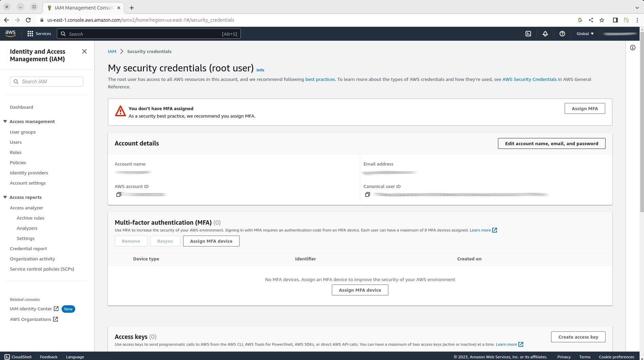Open the Access analyzer Settings item
This screenshot has width=644, height=360.
pyautogui.click(x=26, y=238)
